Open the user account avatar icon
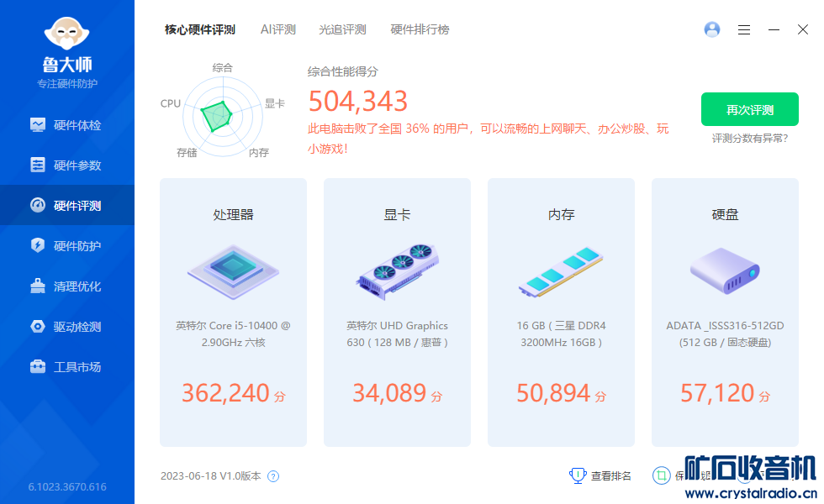824x504 pixels. pos(712,29)
